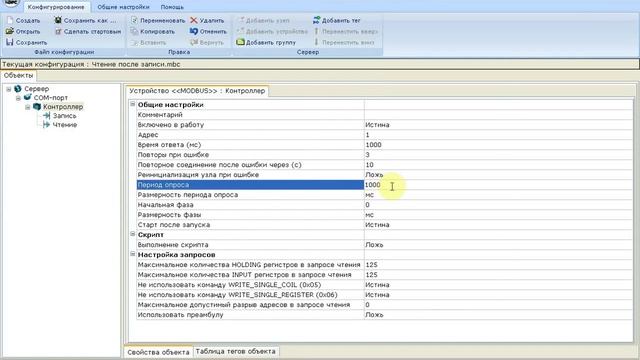Select the COM-порт tree item
This screenshot has width=640, height=360.
point(51,98)
